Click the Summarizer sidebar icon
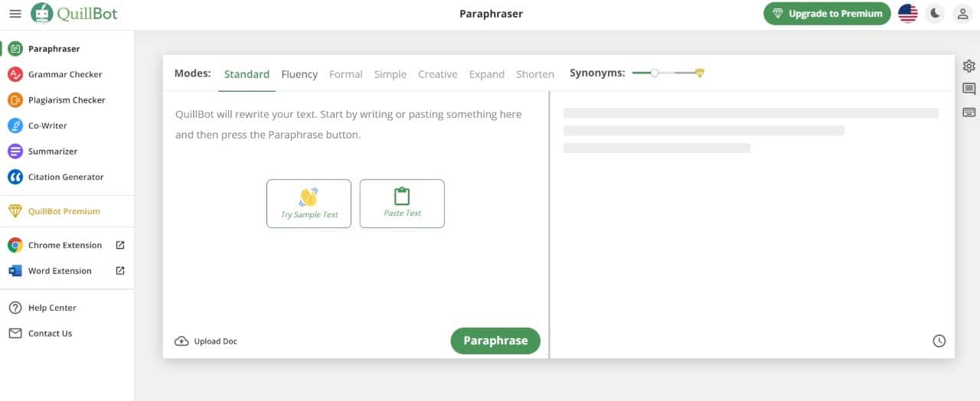 (15, 152)
